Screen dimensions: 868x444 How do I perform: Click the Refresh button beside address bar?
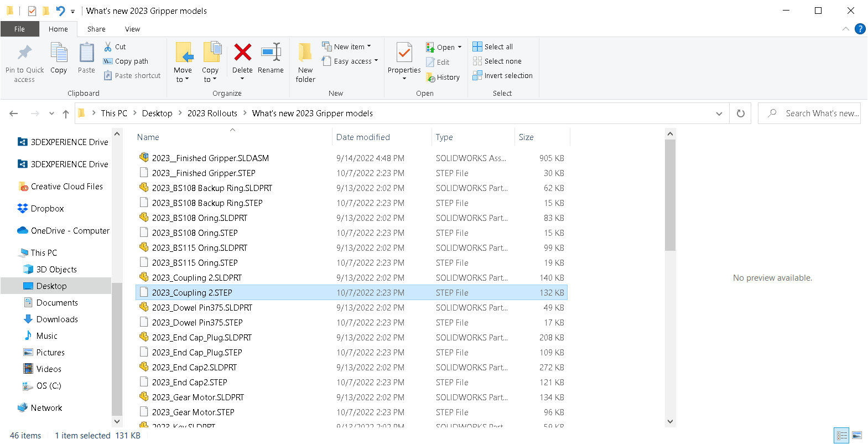click(741, 113)
